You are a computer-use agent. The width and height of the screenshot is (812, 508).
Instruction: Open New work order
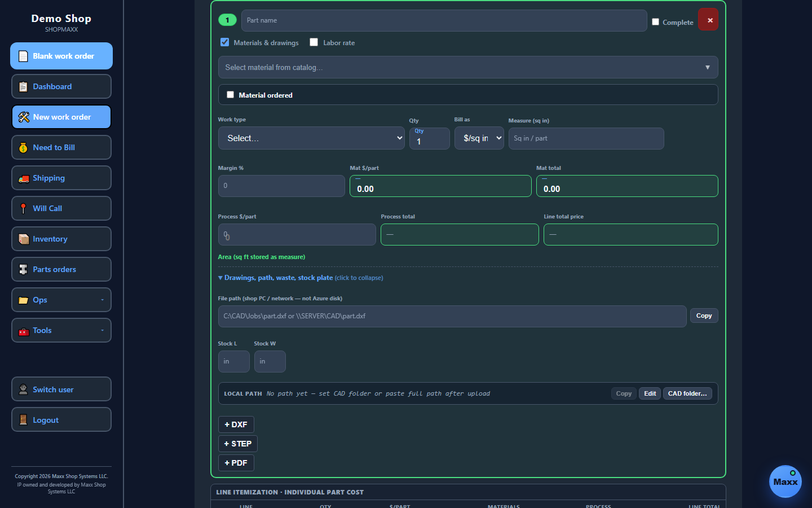(x=61, y=117)
